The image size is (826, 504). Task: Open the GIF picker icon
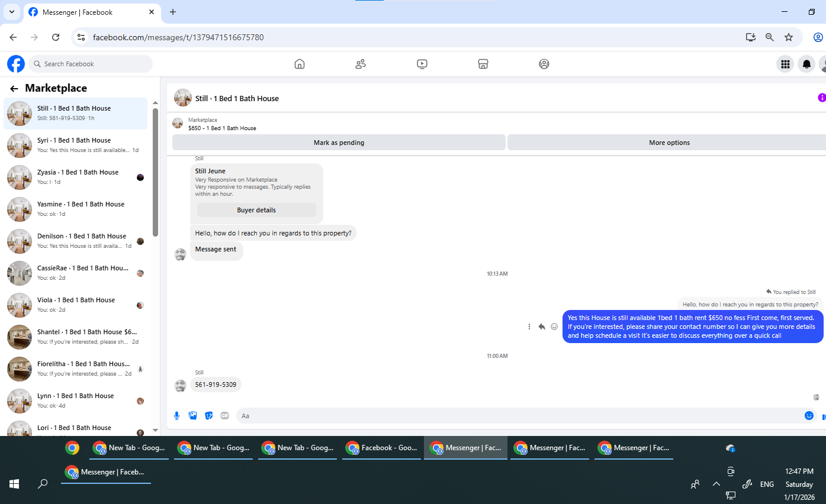(224, 416)
